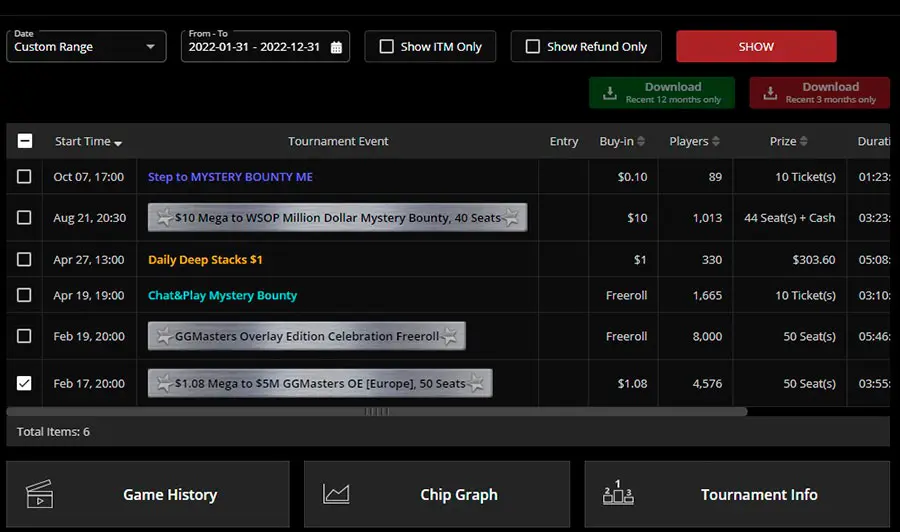Check the Oct 07, 17:00 row checkbox
Image resolution: width=900 pixels, height=532 pixels.
coord(24,176)
